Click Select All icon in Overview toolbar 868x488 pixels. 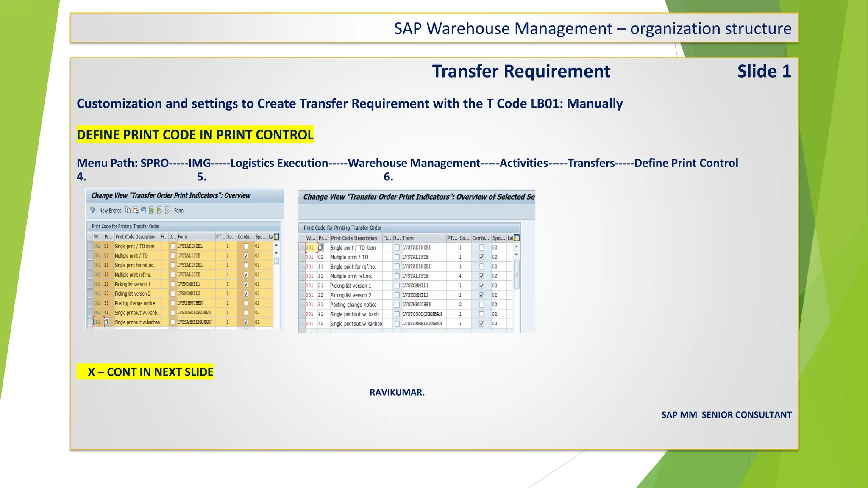tap(152, 210)
